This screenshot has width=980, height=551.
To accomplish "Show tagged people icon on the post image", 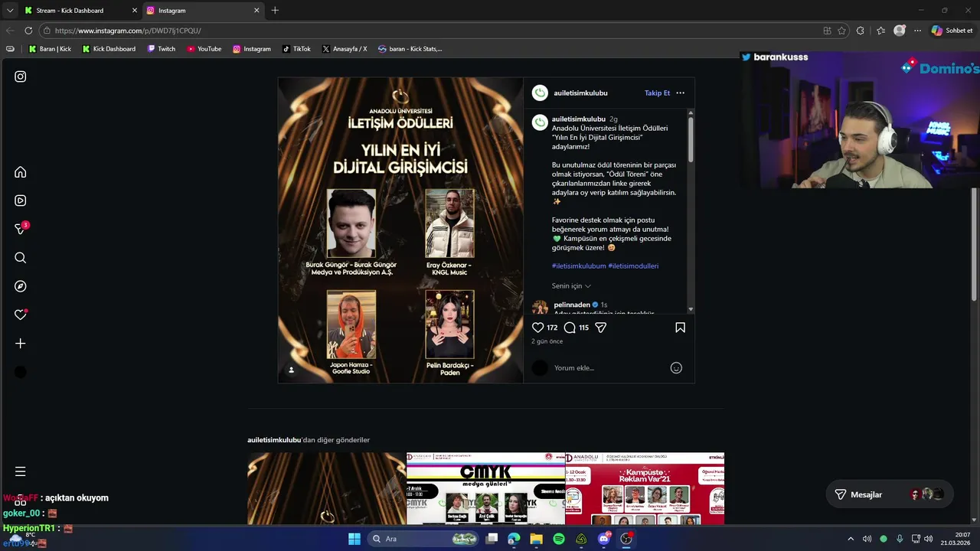I will pos(291,370).
